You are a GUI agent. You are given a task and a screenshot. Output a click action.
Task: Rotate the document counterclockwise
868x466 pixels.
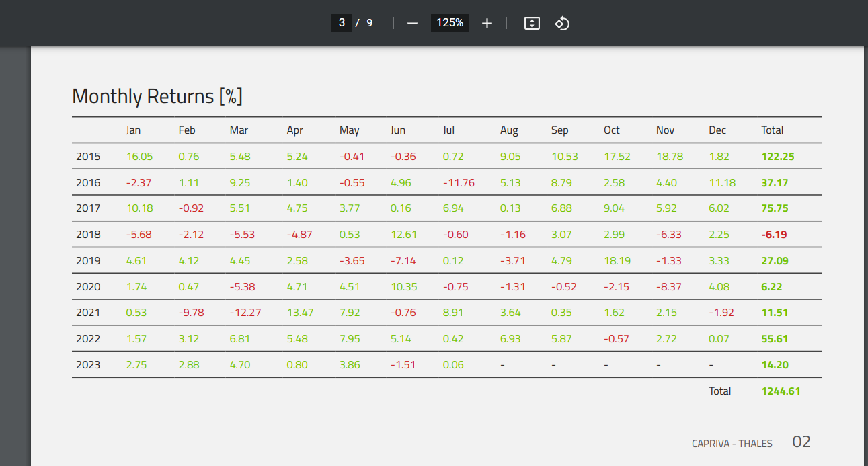[x=562, y=23]
